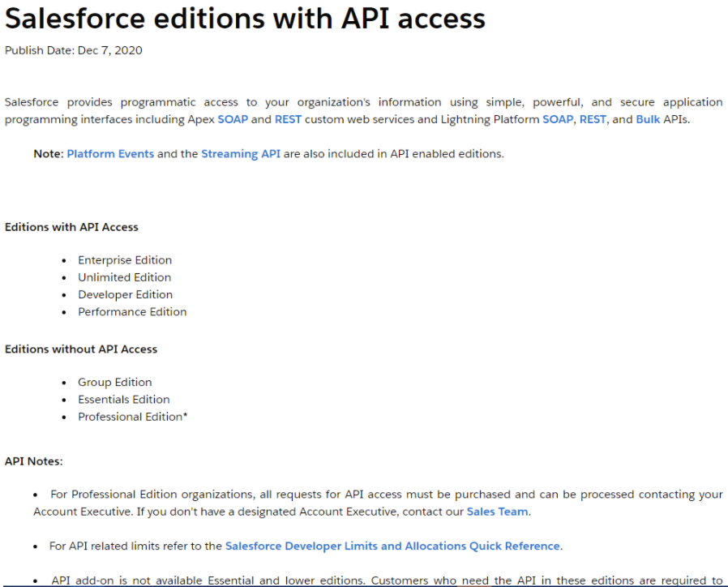Image resolution: width=728 pixels, height=587 pixels.
Task: Click the Professional Edition* list item
Action: click(132, 417)
